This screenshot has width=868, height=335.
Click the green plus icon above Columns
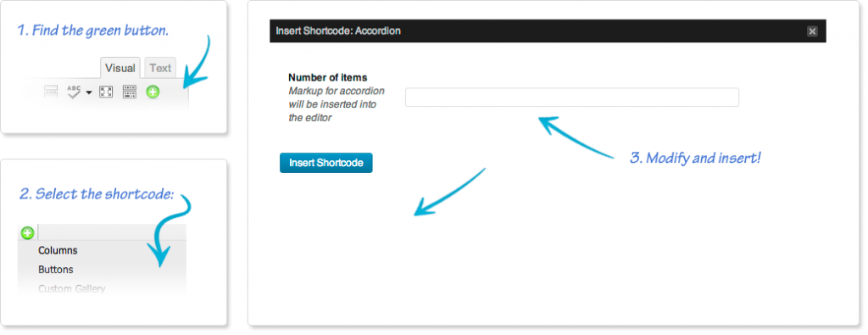pos(27,233)
